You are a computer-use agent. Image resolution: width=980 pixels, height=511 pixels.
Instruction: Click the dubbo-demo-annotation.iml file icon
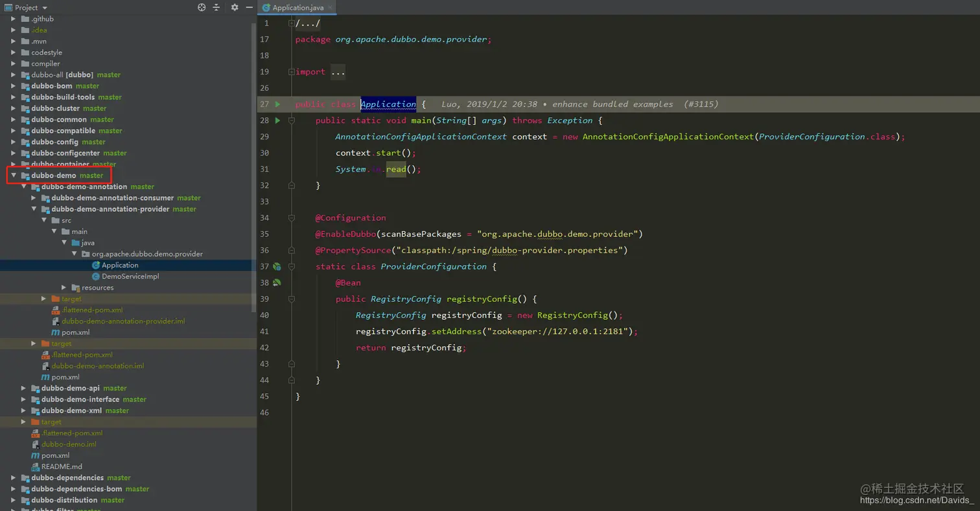click(x=45, y=366)
